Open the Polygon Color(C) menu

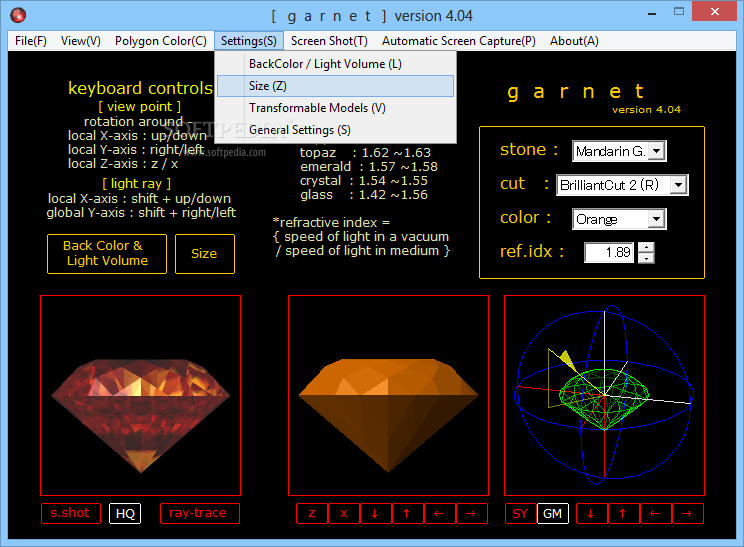tap(161, 41)
